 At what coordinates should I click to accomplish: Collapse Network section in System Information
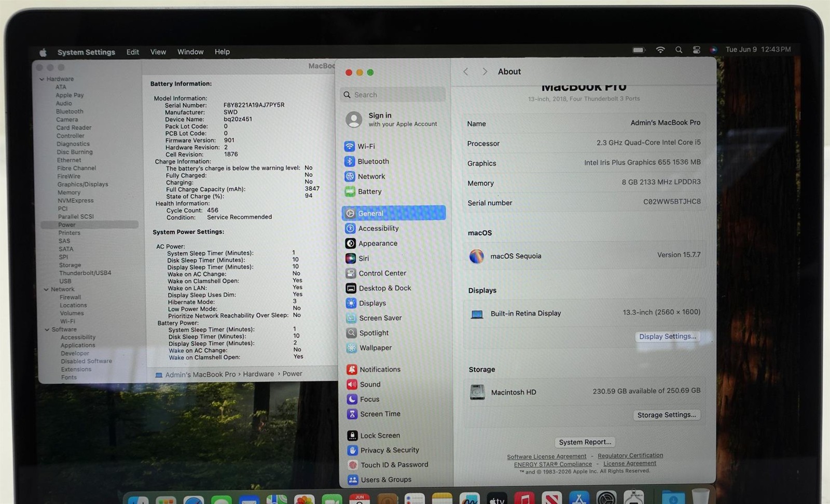[x=46, y=289]
